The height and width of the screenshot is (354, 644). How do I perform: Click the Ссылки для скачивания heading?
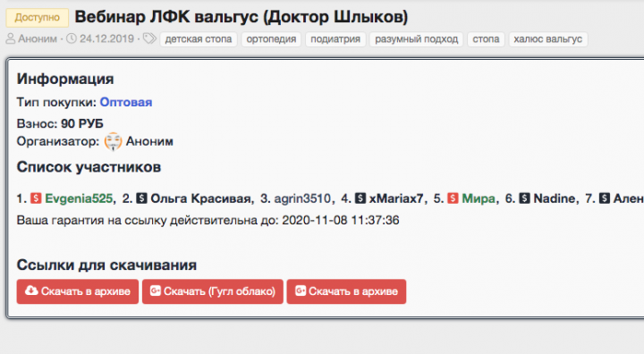point(106,265)
